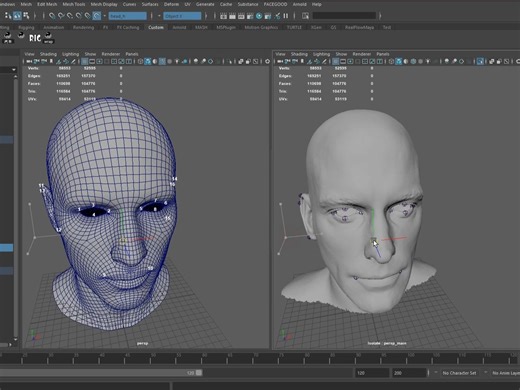Image resolution: width=520 pixels, height=390 pixels.
Task: Open Mesh Display menu
Action: pyautogui.click(x=104, y=4)
